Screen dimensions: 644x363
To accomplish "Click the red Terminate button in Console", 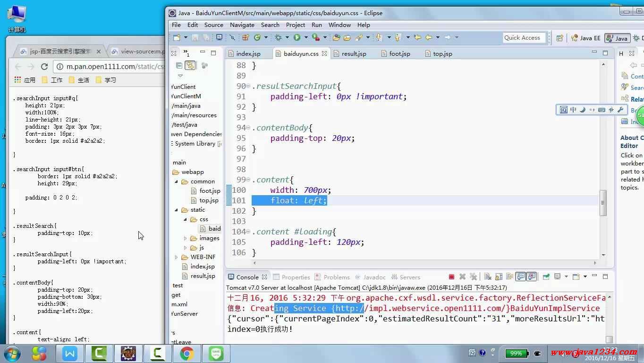I will 451,277.
